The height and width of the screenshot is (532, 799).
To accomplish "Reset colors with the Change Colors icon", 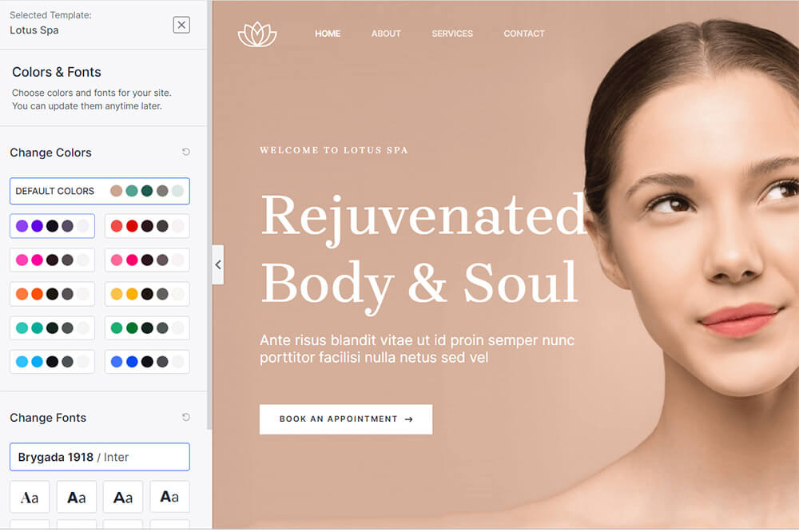I will [186, 152].
